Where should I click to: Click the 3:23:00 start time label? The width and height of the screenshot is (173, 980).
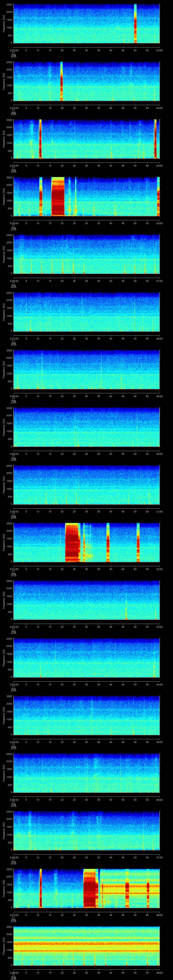(x=14, y=108)
